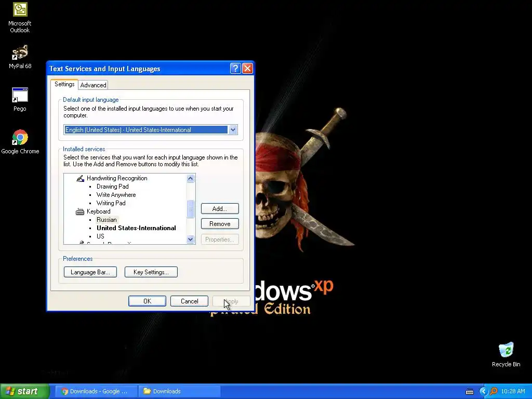Click the Cancel button
The image size is (532, 399).
tap(189, 301)
